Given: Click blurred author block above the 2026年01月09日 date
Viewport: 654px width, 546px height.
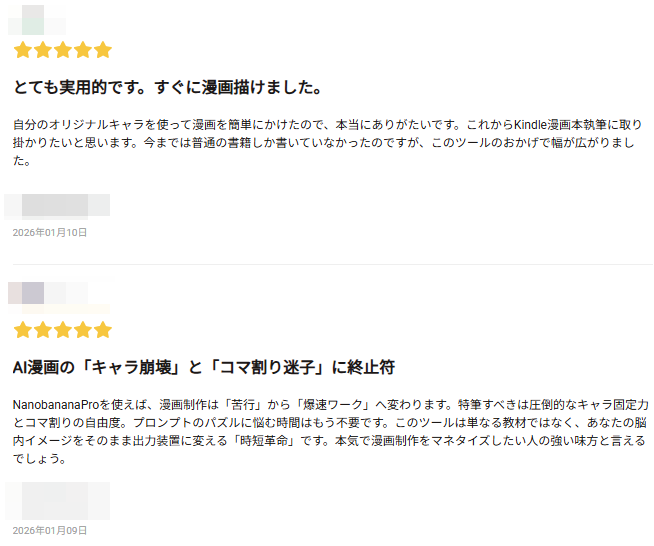Looking at the screenshot, I should [x=58, y=500].
